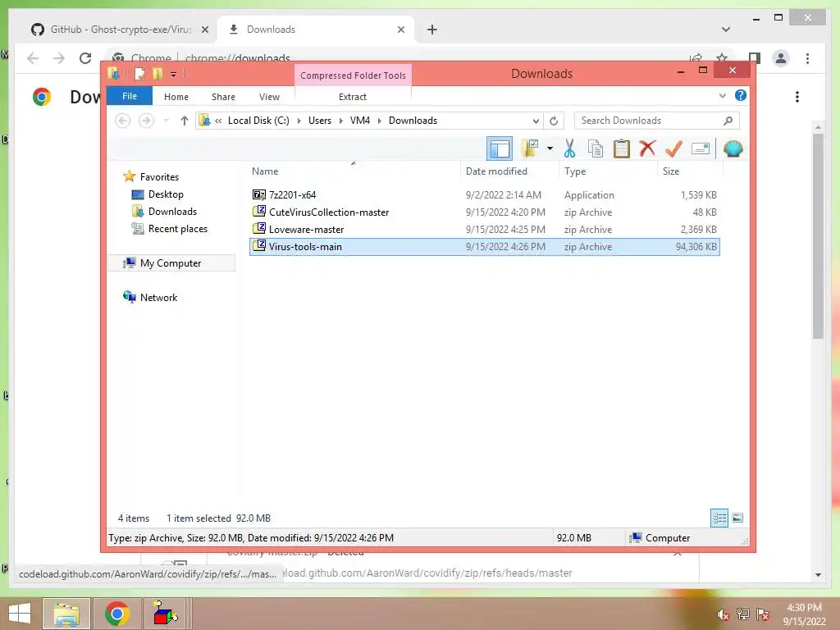
Task: Select the 7z2201-x64 file
Action: point(485,195)
